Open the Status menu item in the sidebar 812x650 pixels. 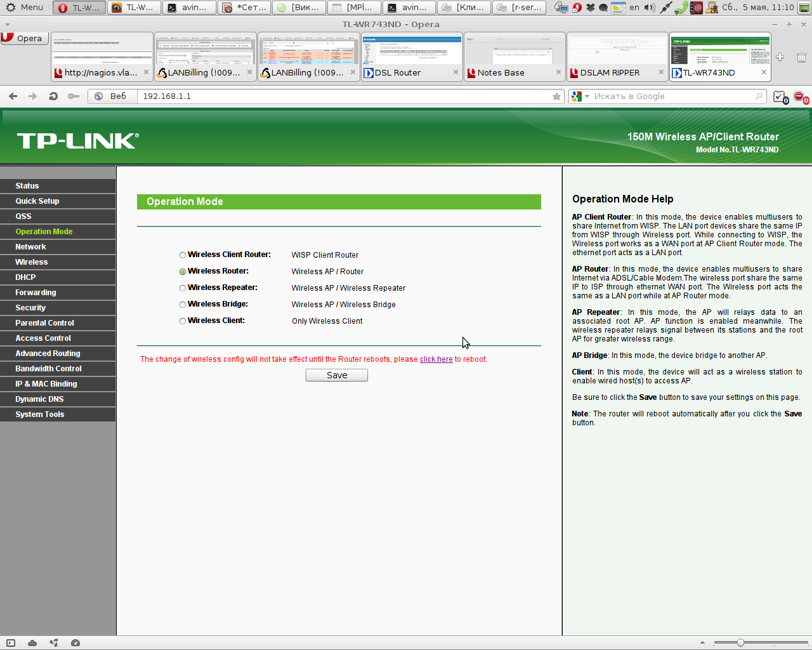[x=58, y=186]
